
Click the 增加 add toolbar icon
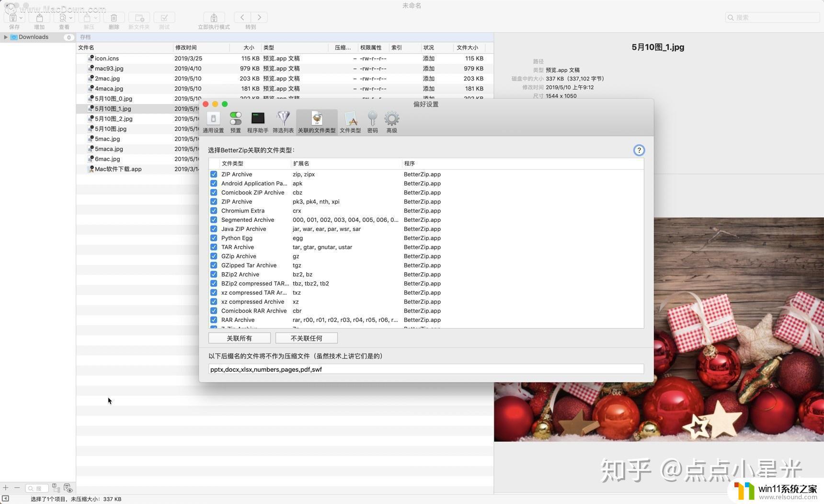click(39, 18)
